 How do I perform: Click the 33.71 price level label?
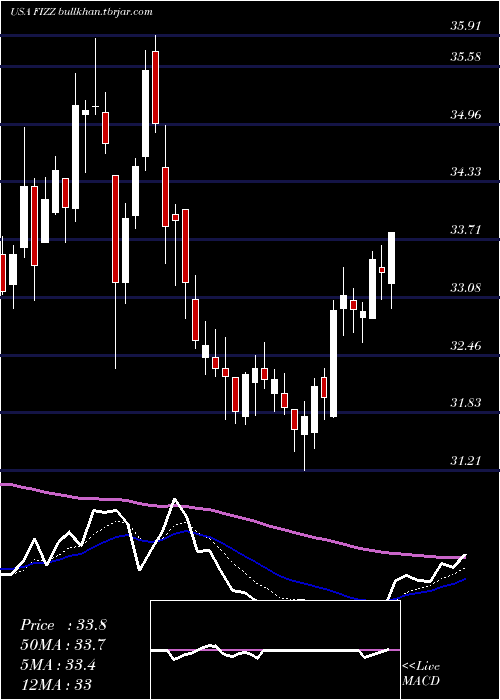466,230
